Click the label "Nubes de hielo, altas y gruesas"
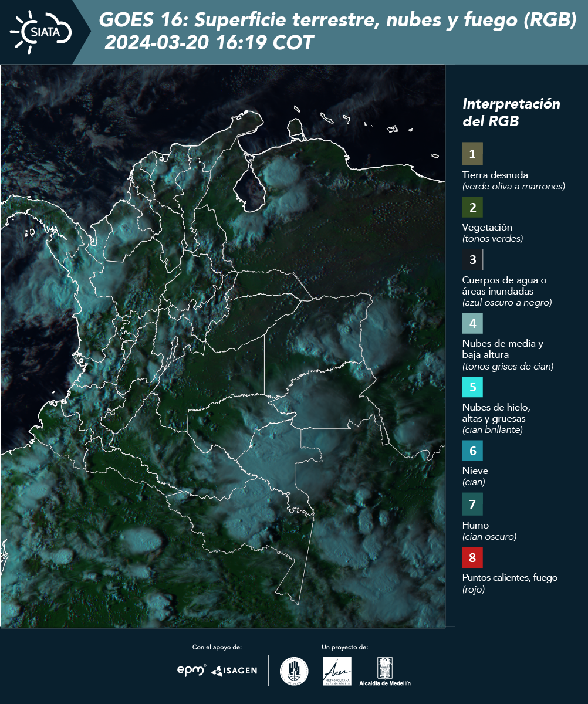The image size is (588, 704). point(496,413)
